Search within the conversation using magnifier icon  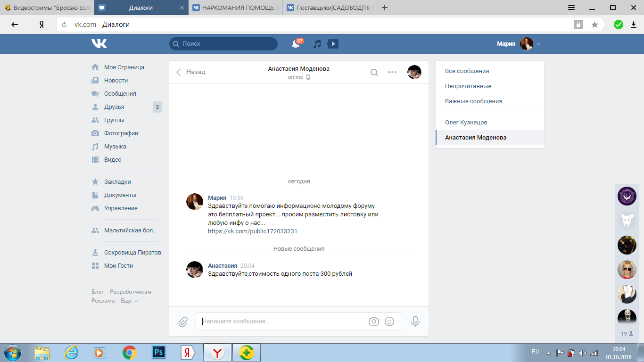coord(374,73)
